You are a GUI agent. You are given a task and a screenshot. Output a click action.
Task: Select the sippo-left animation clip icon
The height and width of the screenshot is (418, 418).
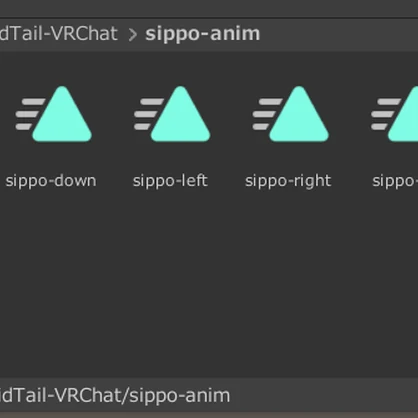(172, 114)
